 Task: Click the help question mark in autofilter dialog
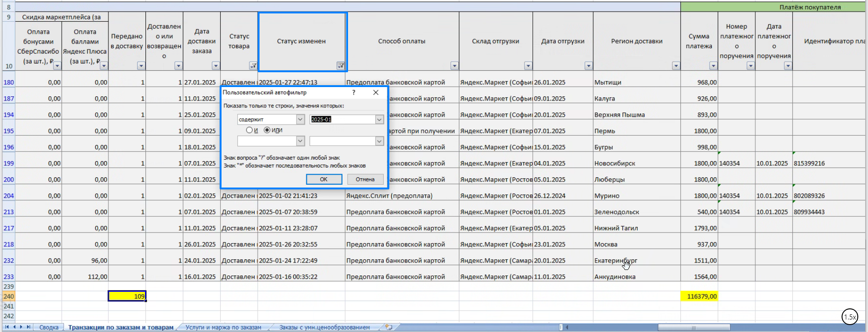point(354,93)
